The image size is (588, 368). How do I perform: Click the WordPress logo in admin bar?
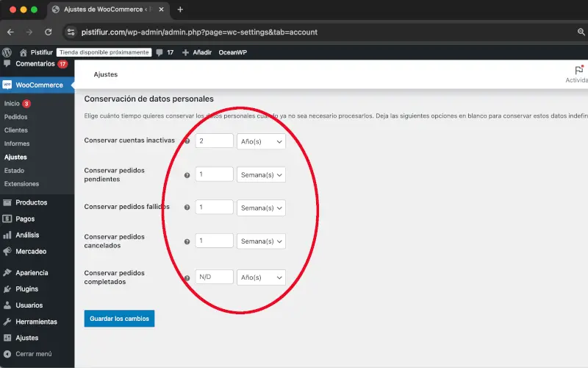7,52
